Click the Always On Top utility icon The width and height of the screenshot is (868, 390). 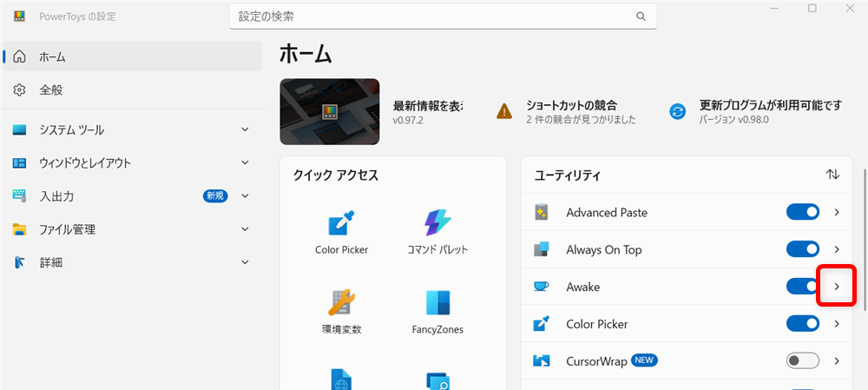point(541,249)
